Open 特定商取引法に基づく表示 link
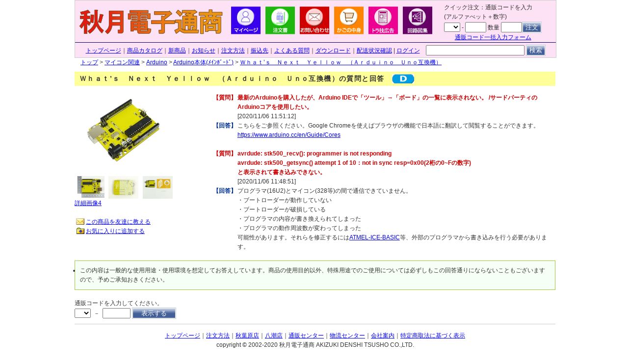This screenshot has height=364, width=630. 433,336
